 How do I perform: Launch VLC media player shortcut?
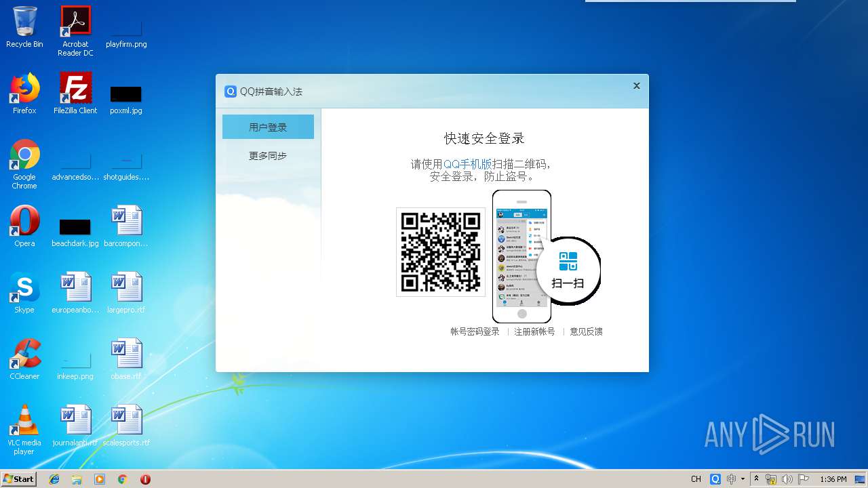tap(24, 430)
